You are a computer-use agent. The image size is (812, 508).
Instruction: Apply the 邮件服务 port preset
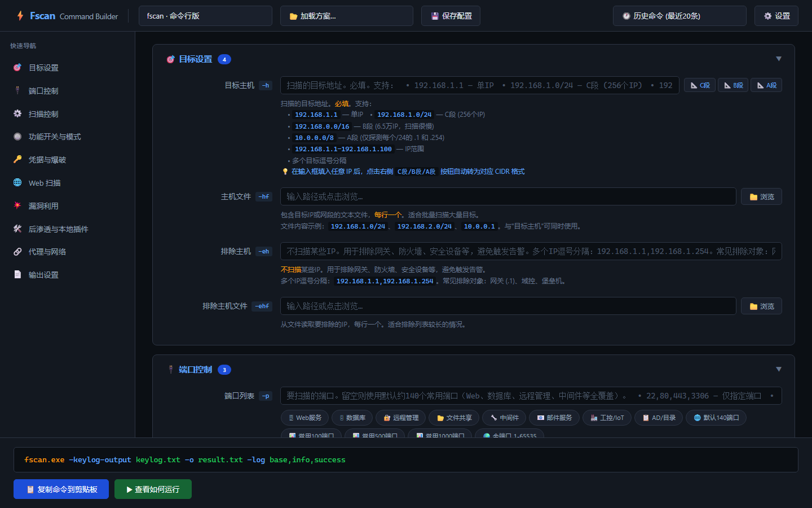(x=554, y=418)
